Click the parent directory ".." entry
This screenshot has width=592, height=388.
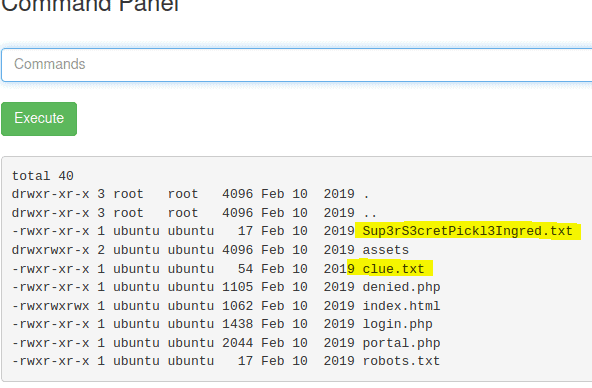370,215
